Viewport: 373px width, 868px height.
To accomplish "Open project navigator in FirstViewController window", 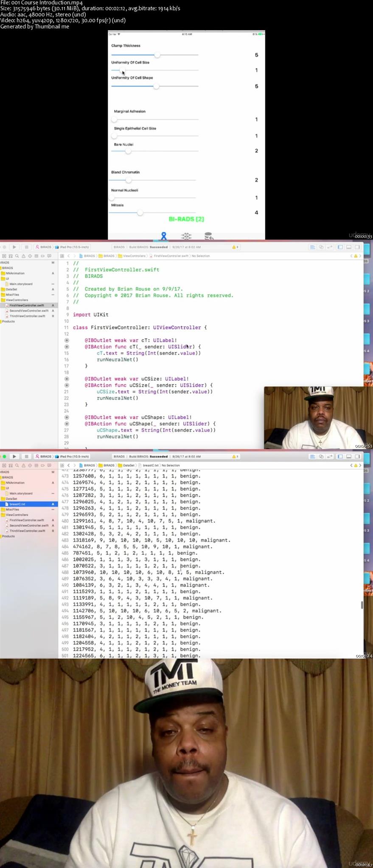I will coord(4,256).
